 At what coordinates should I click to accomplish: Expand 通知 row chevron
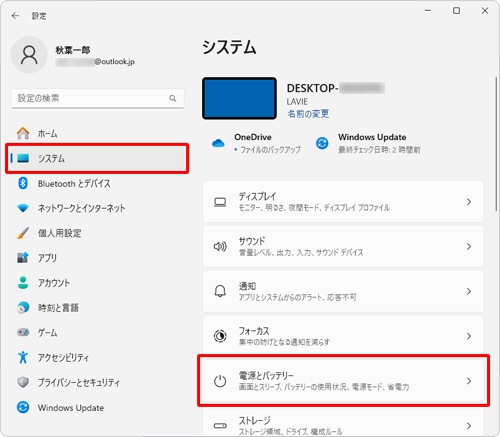[469, 291]
